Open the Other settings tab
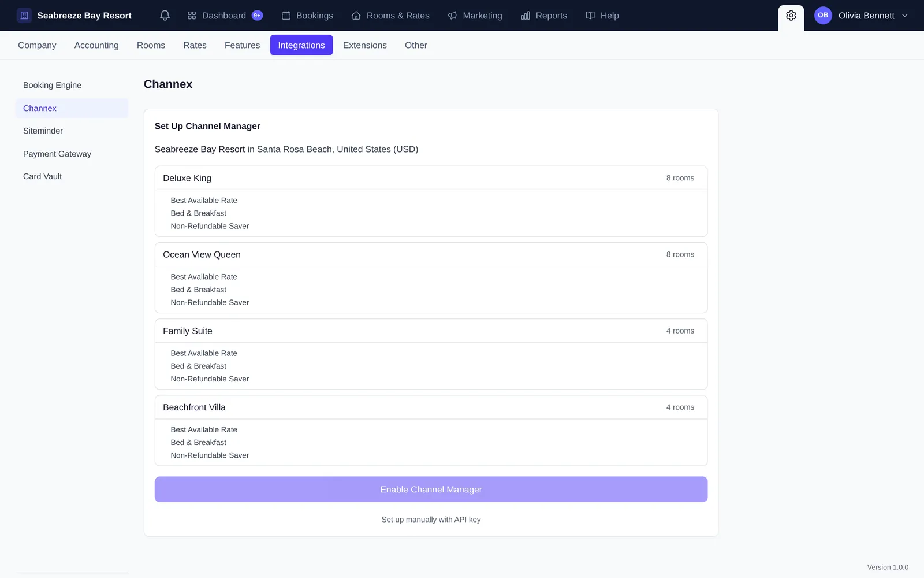The image size is (924, 578). (416, 45)
